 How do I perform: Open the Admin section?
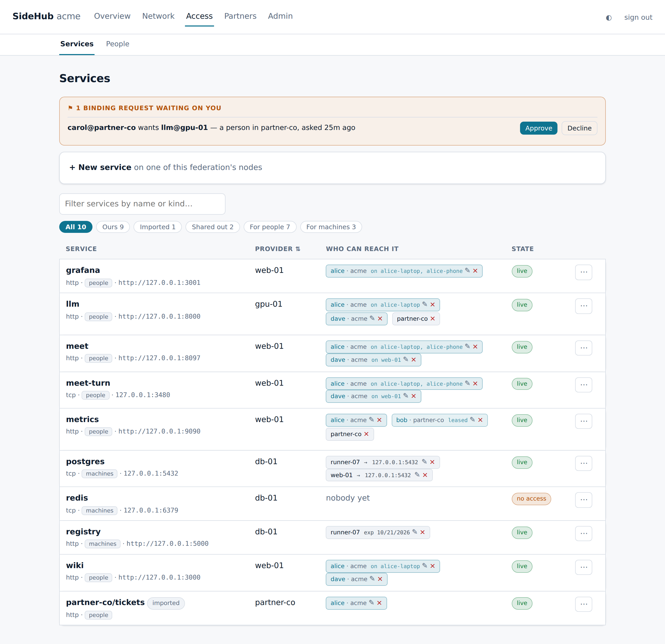pos(280,16)
